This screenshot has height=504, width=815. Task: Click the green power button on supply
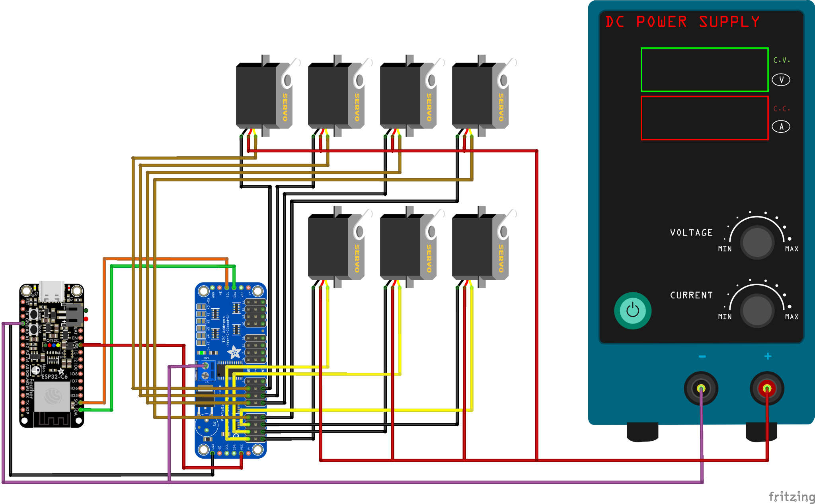tap(632, 310)
